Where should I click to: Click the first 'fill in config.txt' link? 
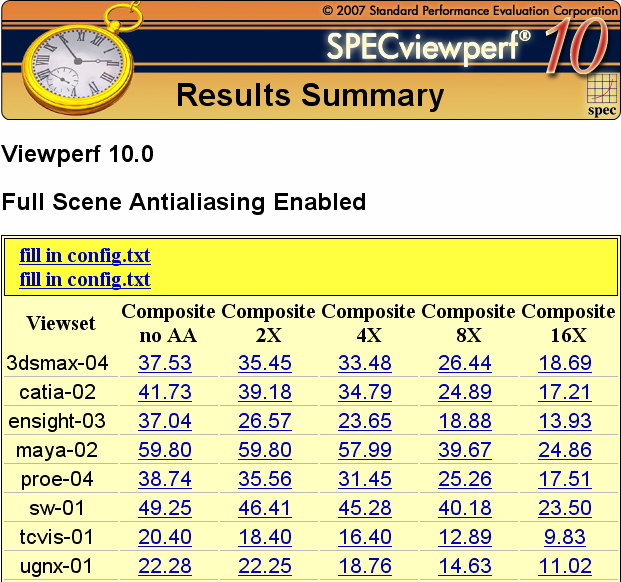click(x=85, y=256)
